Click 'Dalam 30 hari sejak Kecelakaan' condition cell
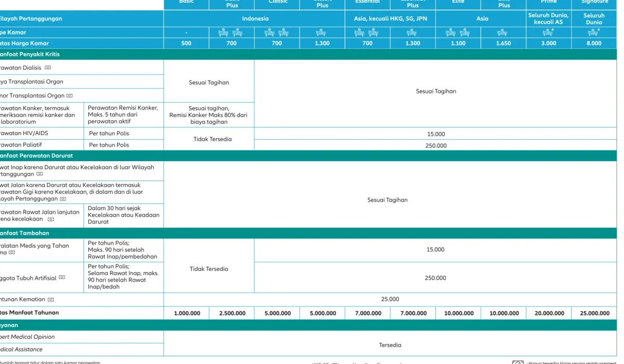Image resolution: width=624 pixels, height=364 pixels. tap(123, 215)
